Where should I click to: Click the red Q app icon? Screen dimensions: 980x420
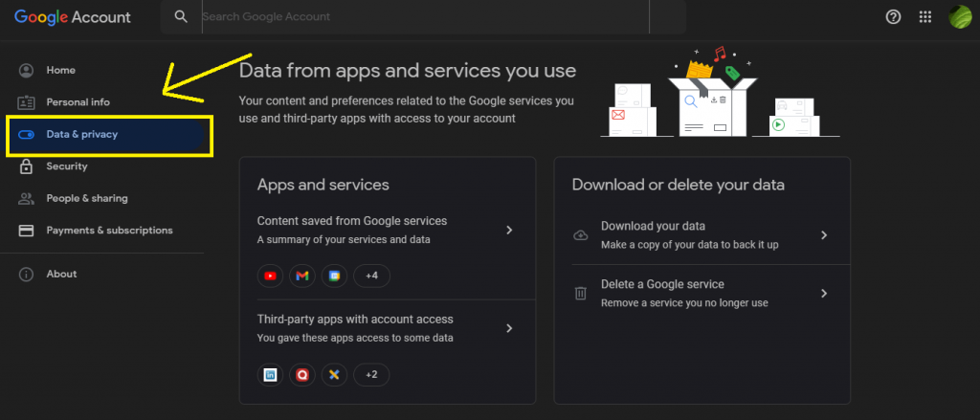point(301,374)
